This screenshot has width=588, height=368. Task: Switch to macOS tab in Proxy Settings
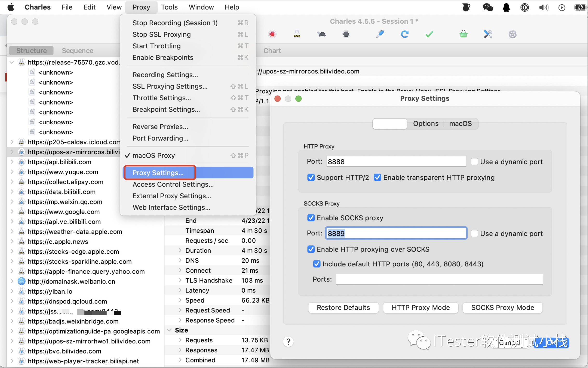(x=460, y=124)
